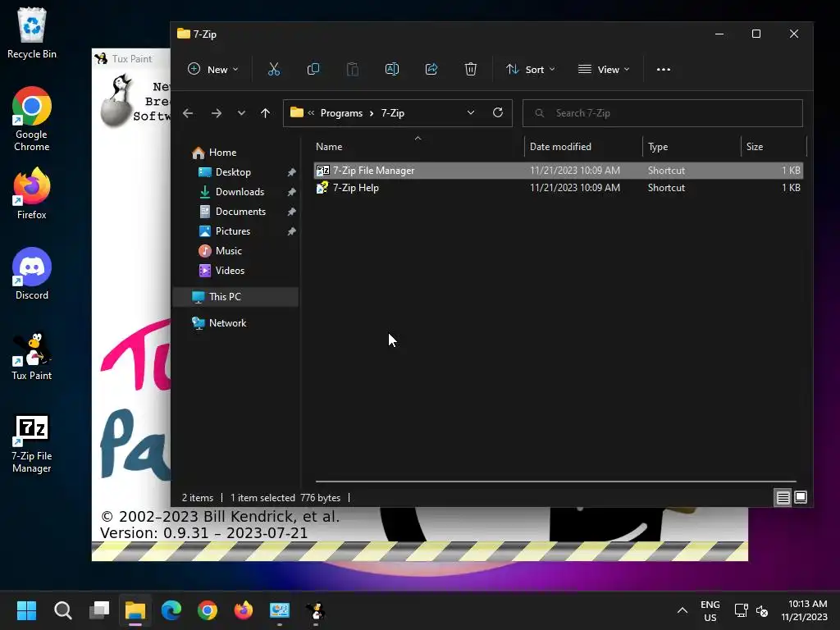
Task: Sort by the Date modified column header
Action: (x=583, y=146)
